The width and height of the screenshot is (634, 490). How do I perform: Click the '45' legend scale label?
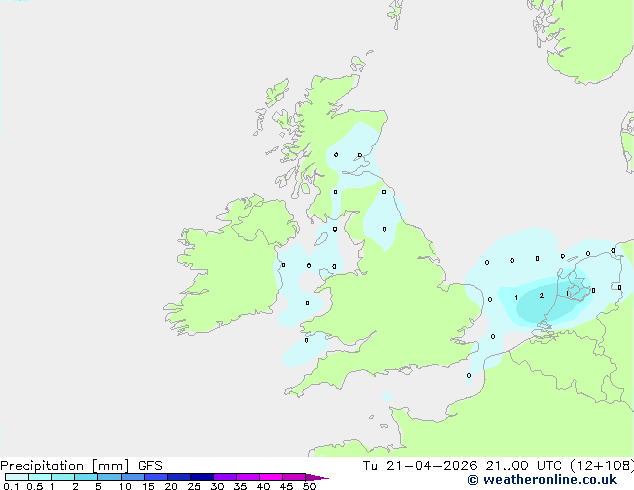(x=286, y=486)
